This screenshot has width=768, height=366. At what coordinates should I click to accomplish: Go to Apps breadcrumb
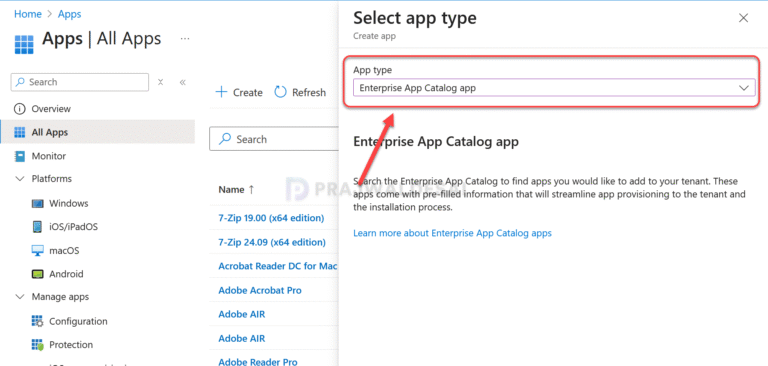(70, 14)
